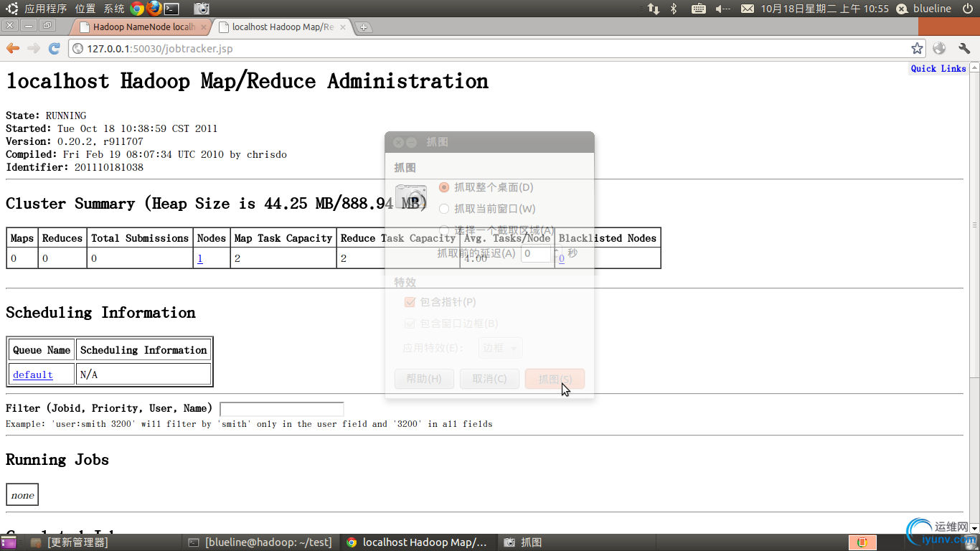Click the Map Task Capacity header cell
Image resolution: width=980 pixels, height=551 pixels.
tap(283, 238)
